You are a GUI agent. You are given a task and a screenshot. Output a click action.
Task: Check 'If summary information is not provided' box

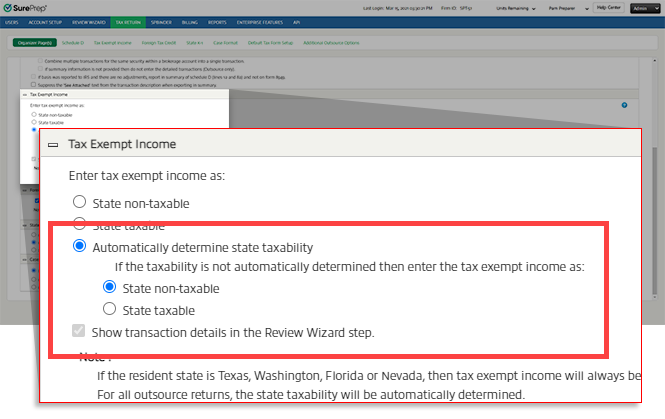[41, 69]
